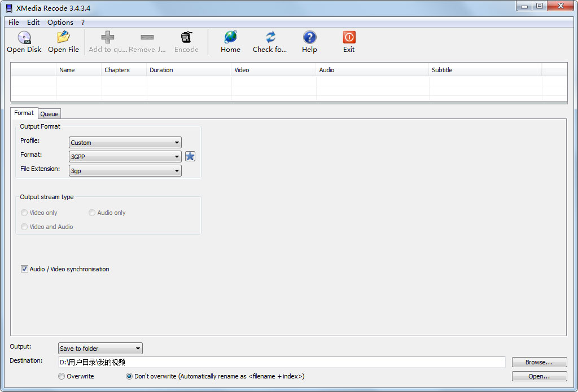This screenshot has width=578, height=392.
Task: Click the Check for updates icon
Action: [x=270, y=37]
